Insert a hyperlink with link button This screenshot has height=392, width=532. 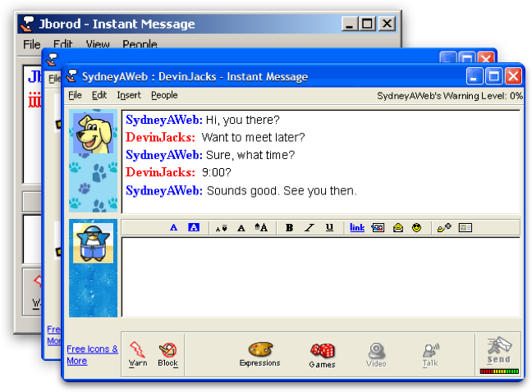(357, 228)
